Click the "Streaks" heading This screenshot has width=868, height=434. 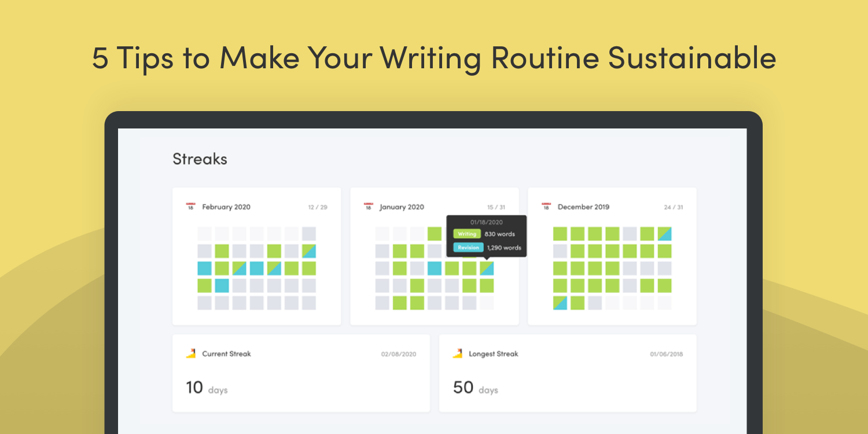(x=200, y=159)
